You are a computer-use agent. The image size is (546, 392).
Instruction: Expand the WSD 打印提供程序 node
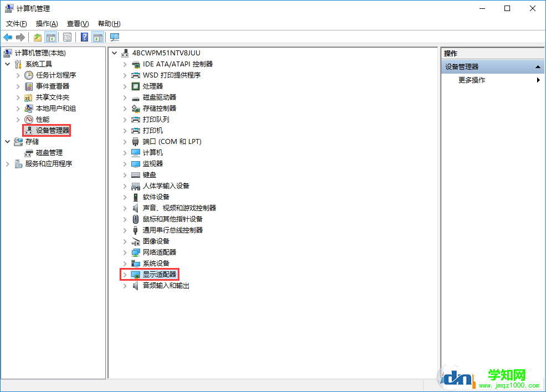pyautogui.click(x=125, y=75)
